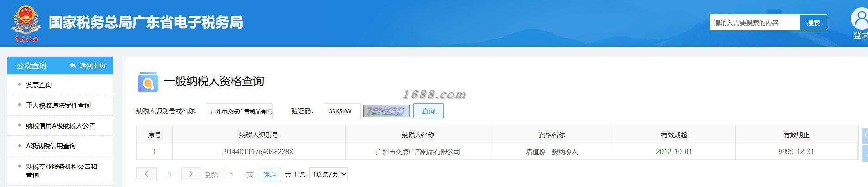Click page number 1 in pagination
This screenshot has width=868, height=187.
coord(170,174)
